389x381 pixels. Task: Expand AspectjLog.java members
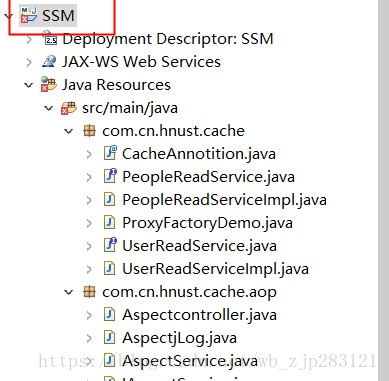click(89, 338)
